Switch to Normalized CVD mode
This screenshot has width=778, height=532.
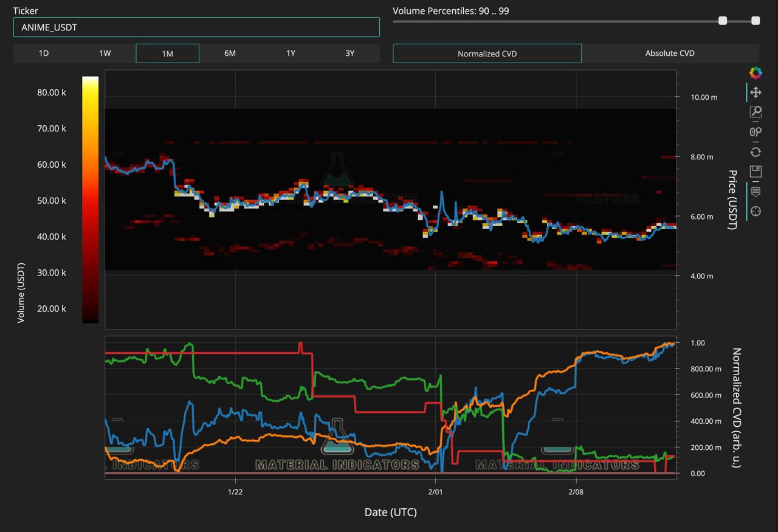pyautogui.click(x=487, y=54)
